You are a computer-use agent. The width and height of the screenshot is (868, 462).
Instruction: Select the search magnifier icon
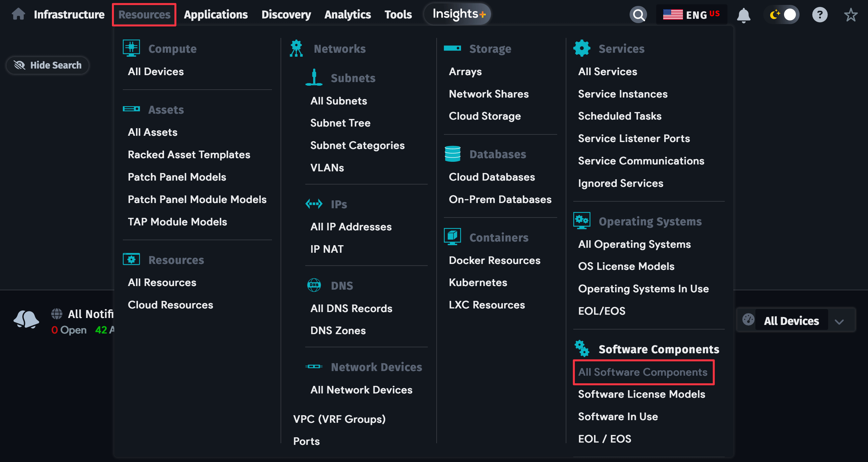[x=638, y=14]
